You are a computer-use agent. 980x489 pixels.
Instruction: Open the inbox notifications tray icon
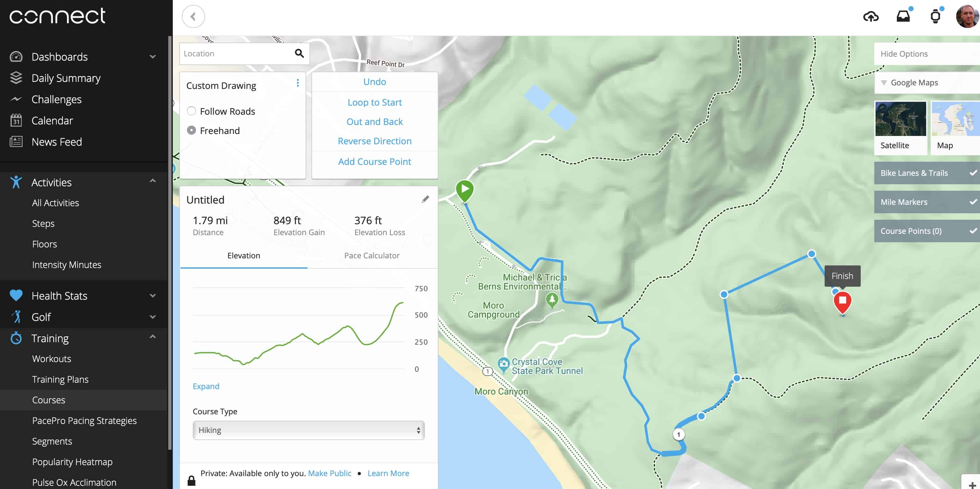click(x=903, y=16)
